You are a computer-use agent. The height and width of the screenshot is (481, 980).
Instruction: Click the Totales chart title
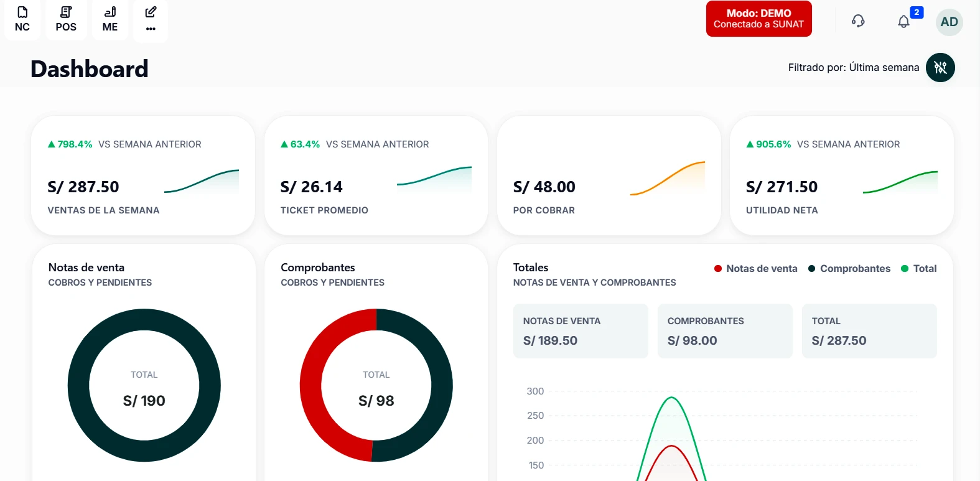(531, 268)
